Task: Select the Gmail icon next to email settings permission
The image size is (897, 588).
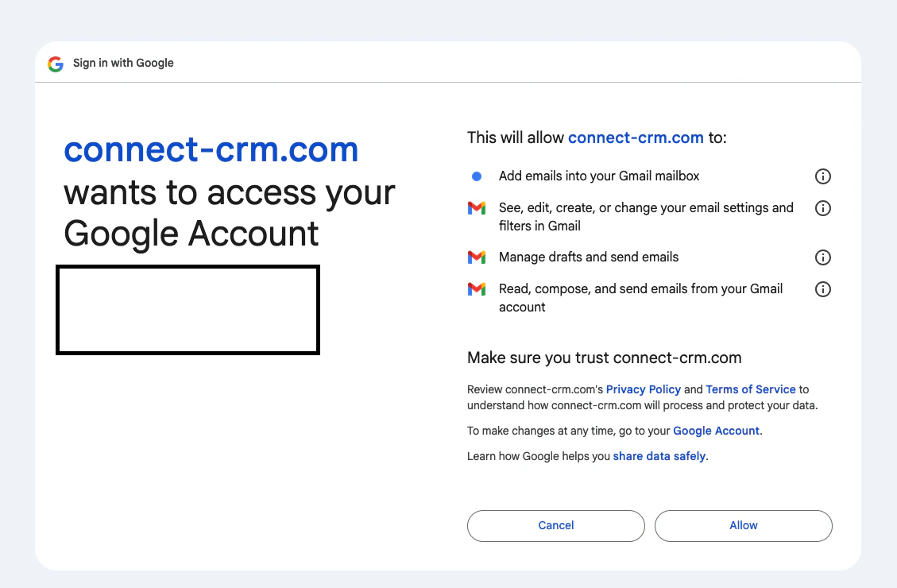Action: [x=477, y=208]
